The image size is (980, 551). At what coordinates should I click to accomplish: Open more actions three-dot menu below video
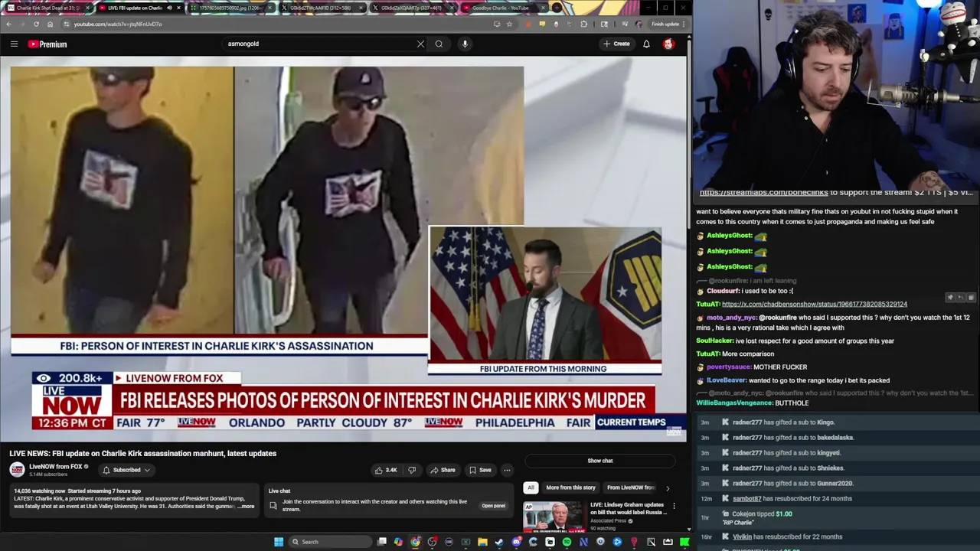click(507, 470)
